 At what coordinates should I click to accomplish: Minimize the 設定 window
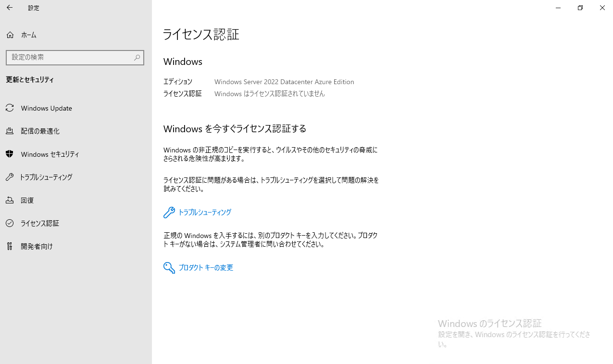(x=558, y=8)
